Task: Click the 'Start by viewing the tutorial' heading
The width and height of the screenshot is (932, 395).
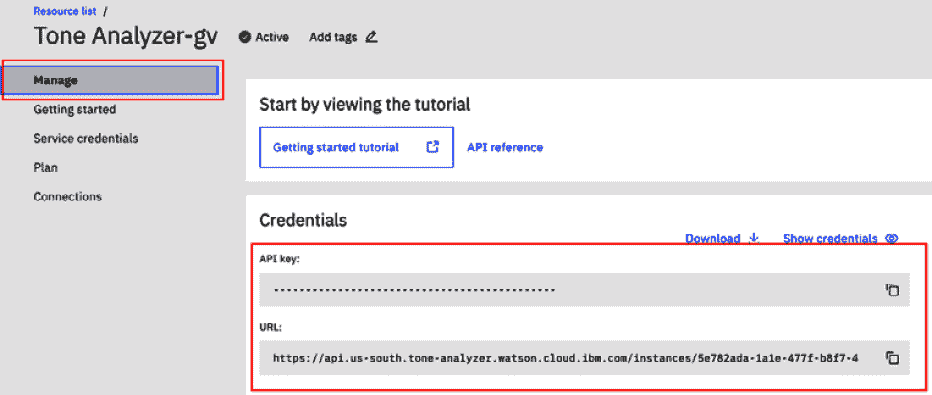Action: 364,105
